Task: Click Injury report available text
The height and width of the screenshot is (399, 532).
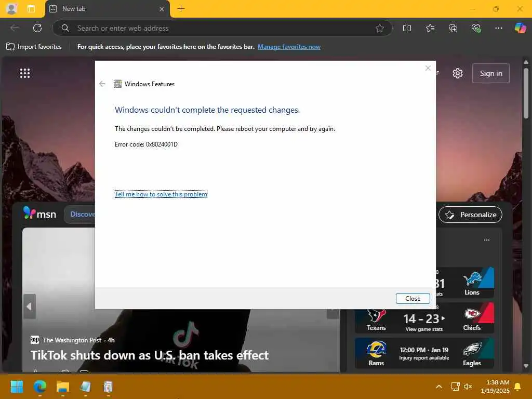Action: click(x=424, y=358)
